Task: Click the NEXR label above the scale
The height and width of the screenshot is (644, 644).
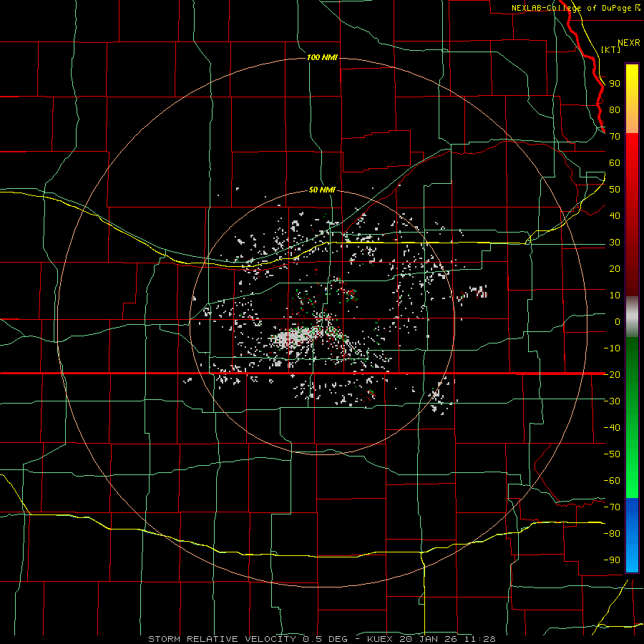Action: 628,43
